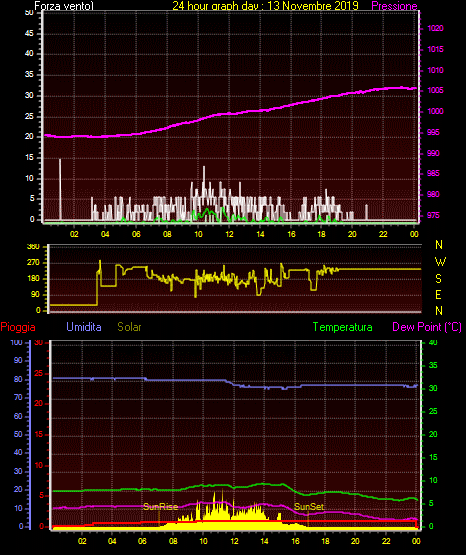This screenshot has width=466, height=555.
Task: Click the Temperatura legend label
Action: click(343, 327)
